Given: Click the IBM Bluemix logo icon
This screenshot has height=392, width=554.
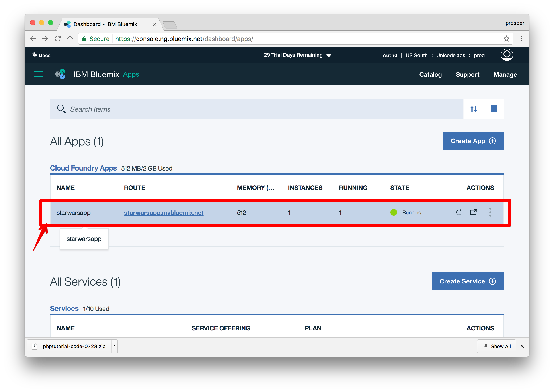Looking at the screenshot, I should 61,74.
